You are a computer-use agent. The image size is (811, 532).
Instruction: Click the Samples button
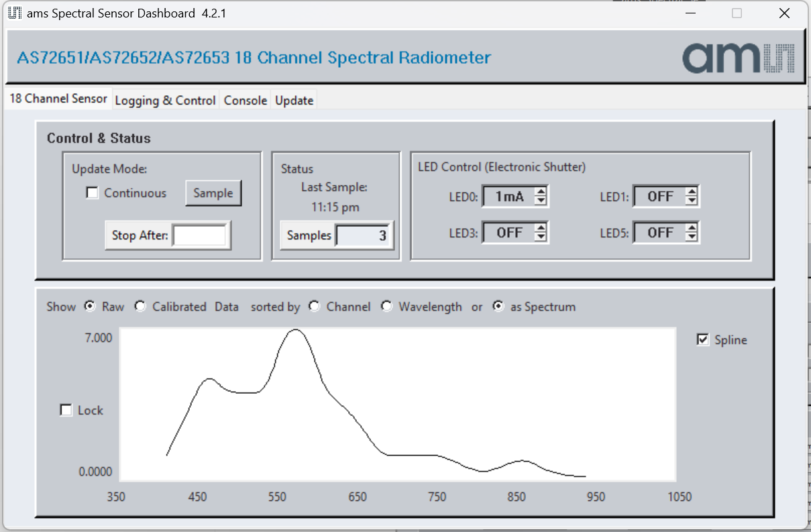click(x=309, y=235)
